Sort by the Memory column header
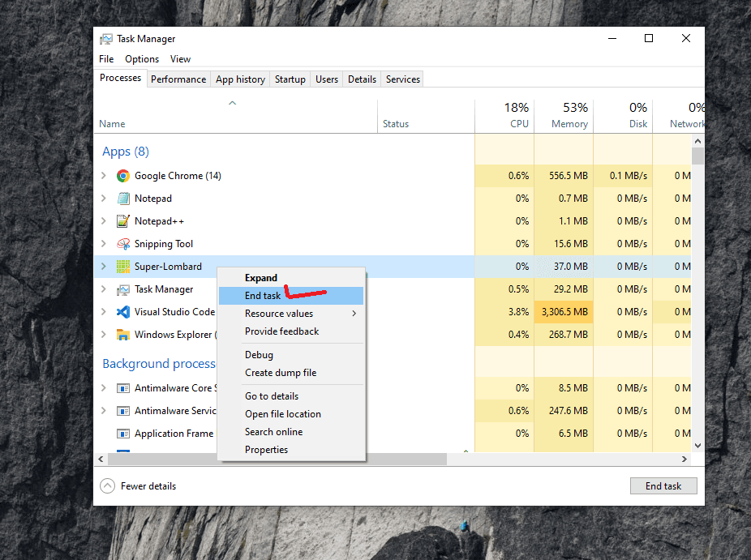This screenshot has height=560, width=751. [x=564, y=117]
